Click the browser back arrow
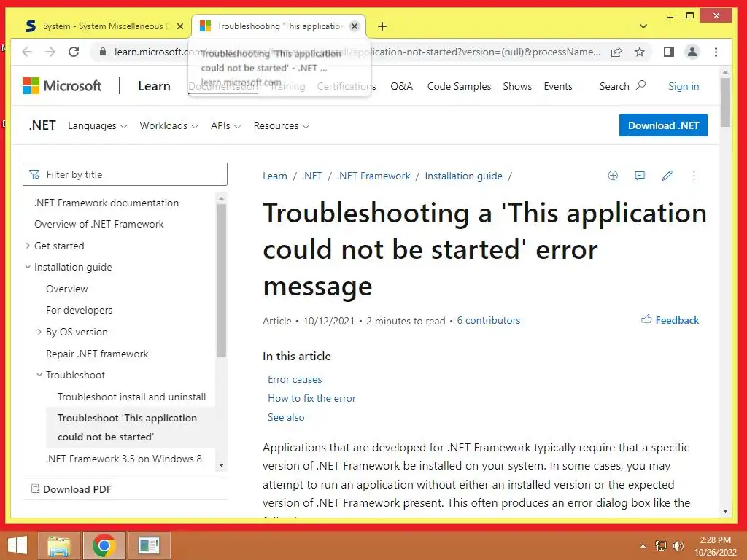This screenshot has height=560, width=747. pyautogui.click(x=27, y=52)
